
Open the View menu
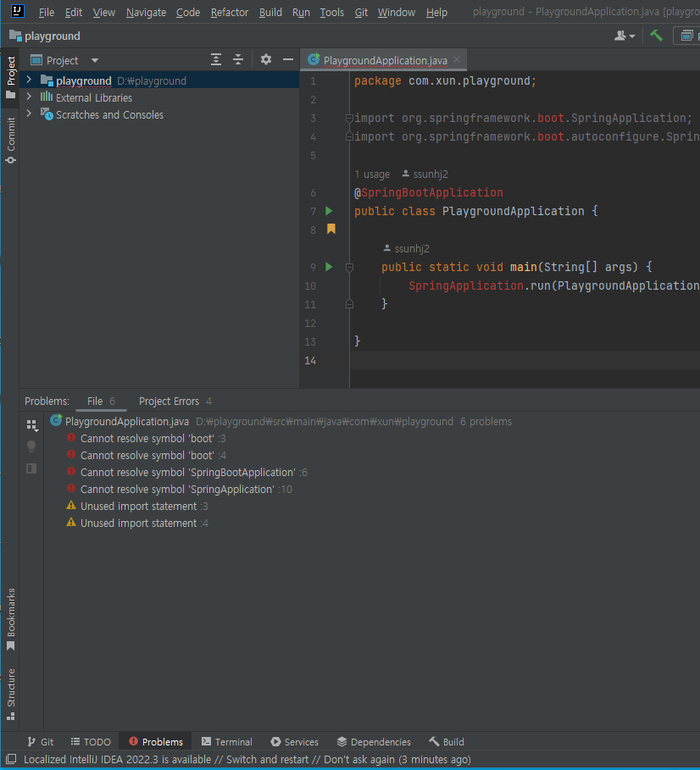104,12
